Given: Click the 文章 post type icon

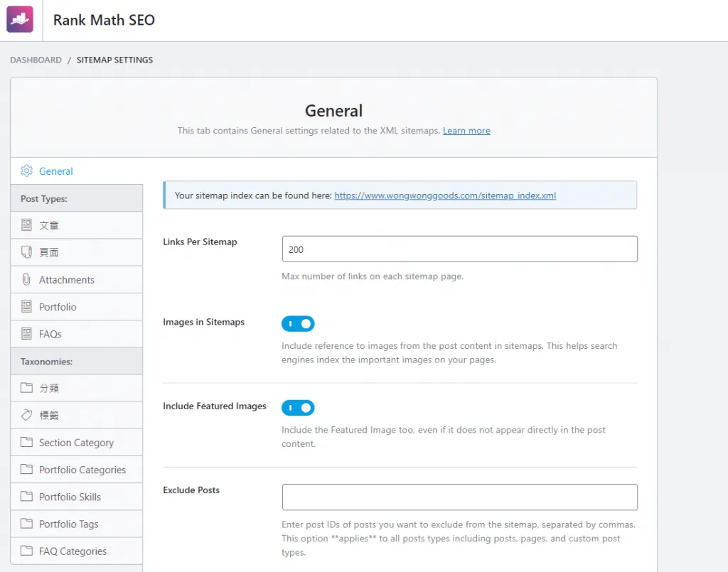Looking at the screenshot, I should (x=27, y=225).
